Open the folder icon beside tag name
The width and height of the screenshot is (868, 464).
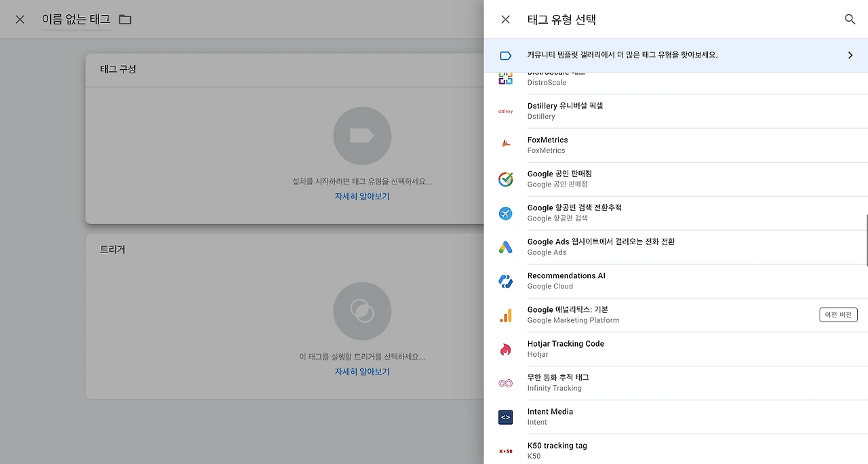tap(125, 19)
